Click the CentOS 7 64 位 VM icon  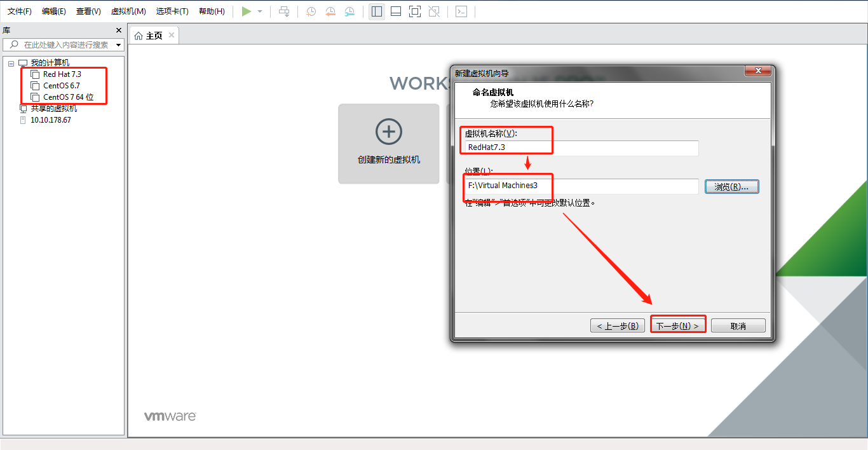point(35,97)
